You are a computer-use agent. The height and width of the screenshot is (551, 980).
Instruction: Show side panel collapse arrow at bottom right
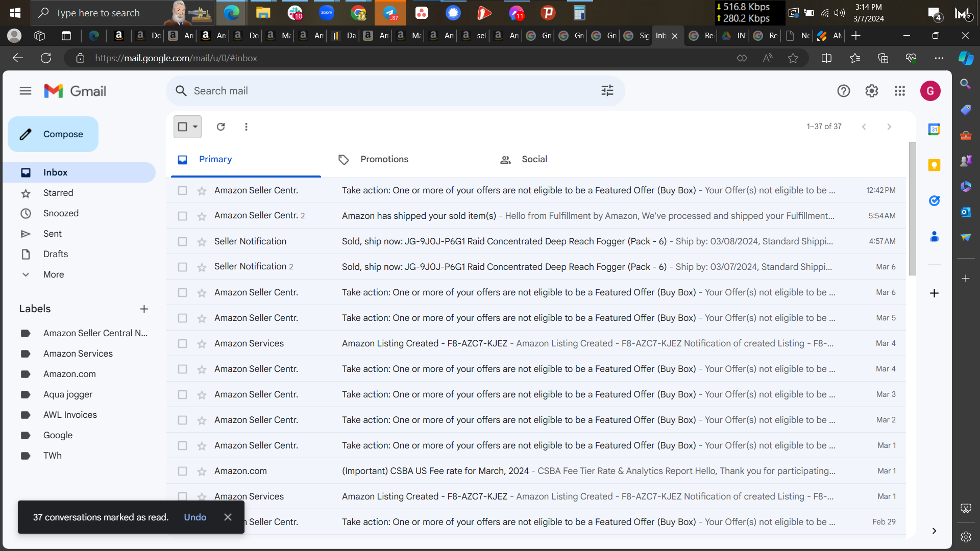click(934, 531)
